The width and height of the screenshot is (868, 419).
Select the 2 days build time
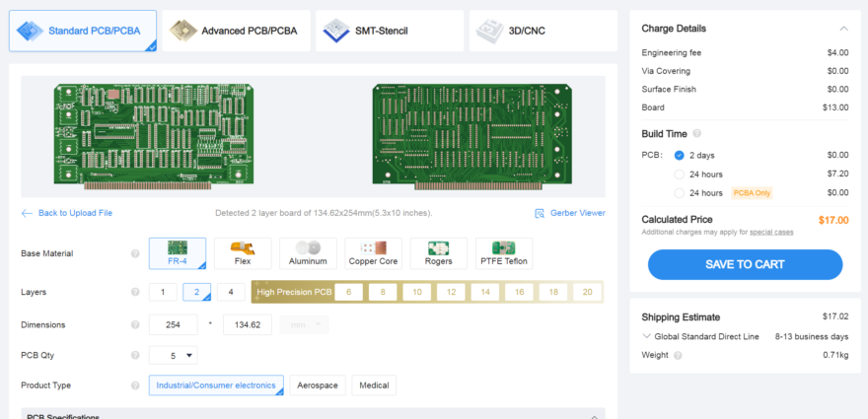point(680,155)
